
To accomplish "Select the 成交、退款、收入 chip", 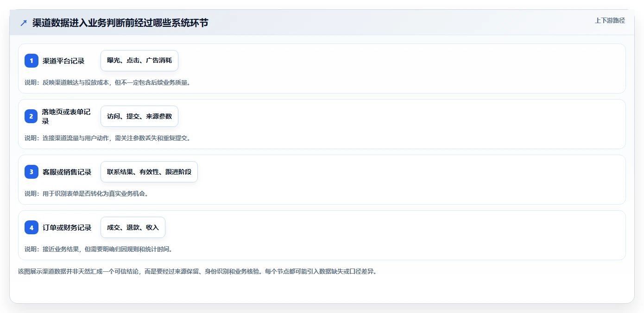I will tap(133, 227).
